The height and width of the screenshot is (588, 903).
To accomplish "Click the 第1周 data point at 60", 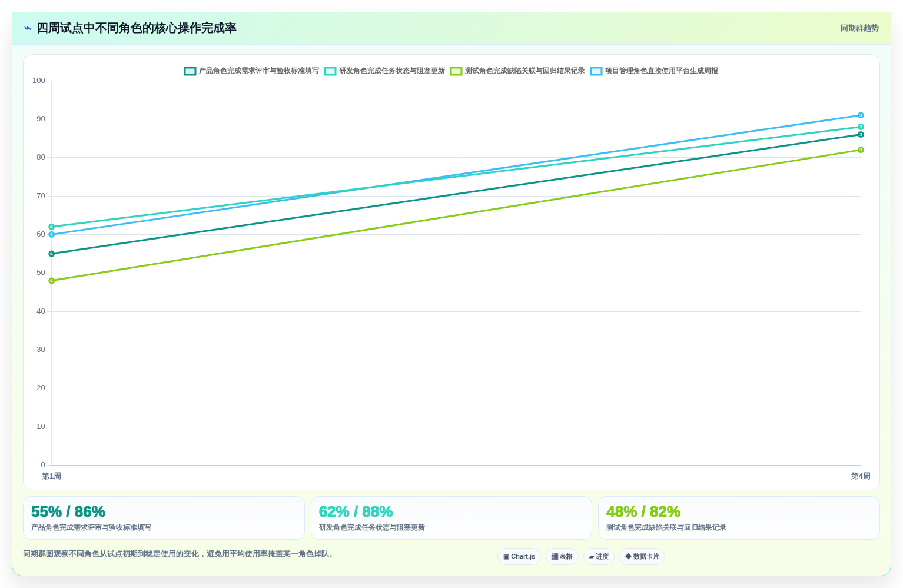I will click(52, 234).
